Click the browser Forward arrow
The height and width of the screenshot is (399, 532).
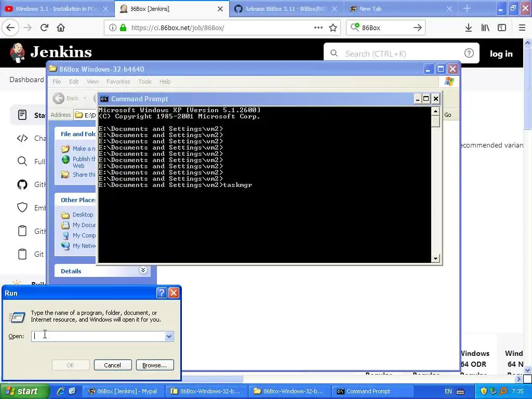[28, 28]
